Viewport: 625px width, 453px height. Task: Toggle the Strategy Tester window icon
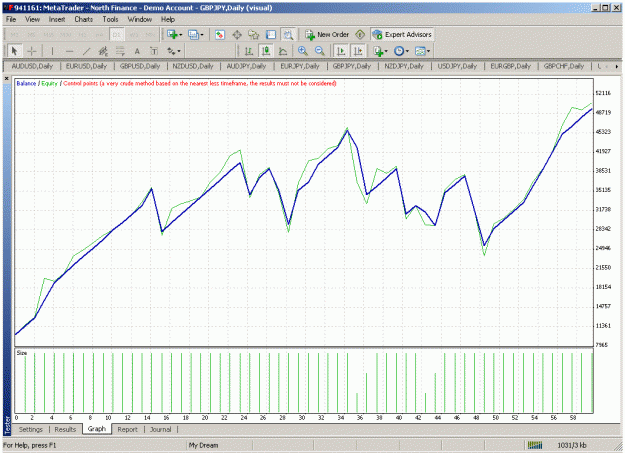pyautogui.click(x=288, y=35)
